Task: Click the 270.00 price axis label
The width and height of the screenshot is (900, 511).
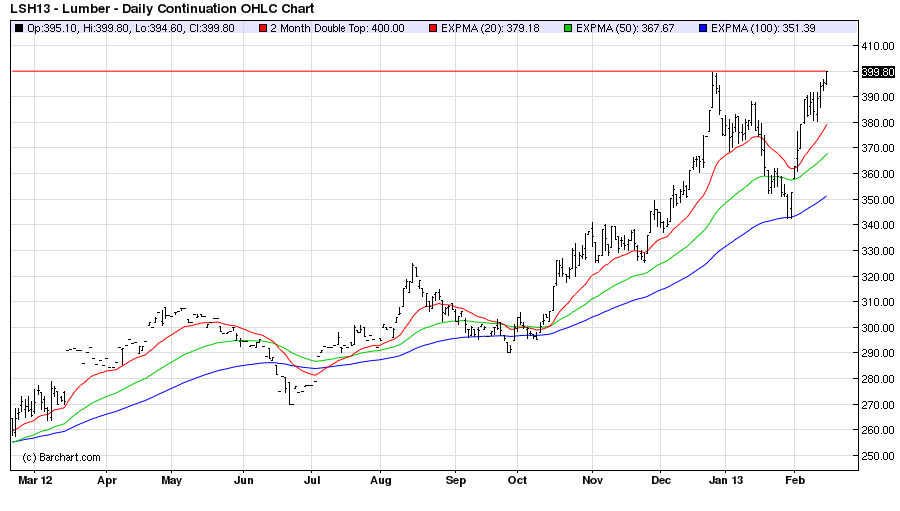Action: pyautogui.click(x=878, y=405)
